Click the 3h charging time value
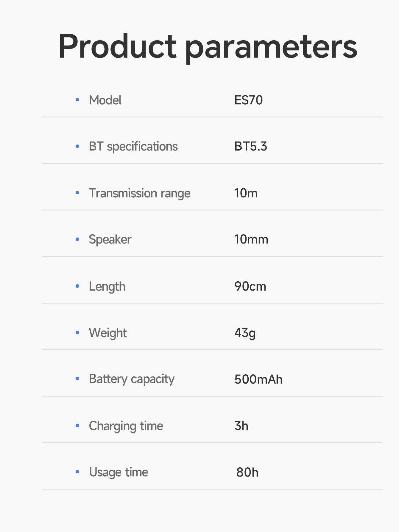 [x=241, y=426]
